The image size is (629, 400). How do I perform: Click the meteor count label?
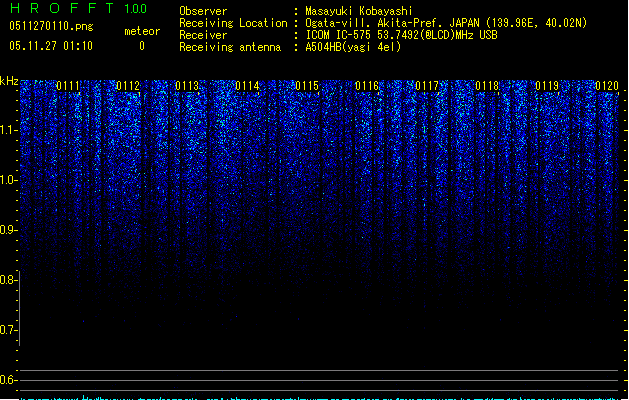[x=142, y=31]
